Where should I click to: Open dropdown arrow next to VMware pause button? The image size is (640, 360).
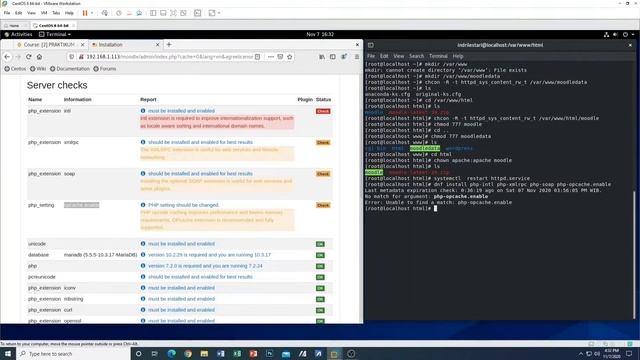point(92,13)
